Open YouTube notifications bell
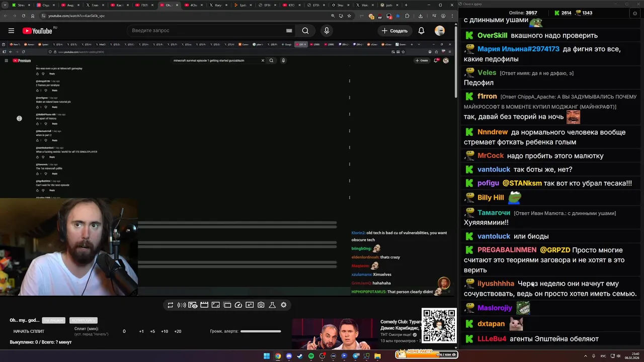 click(x=422, y=31)
